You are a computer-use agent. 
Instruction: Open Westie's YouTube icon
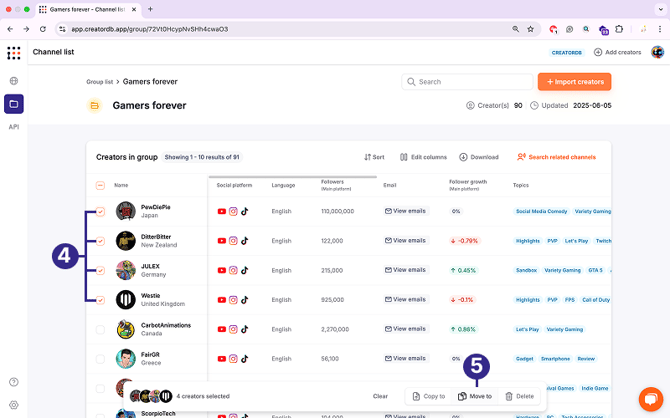221,300
